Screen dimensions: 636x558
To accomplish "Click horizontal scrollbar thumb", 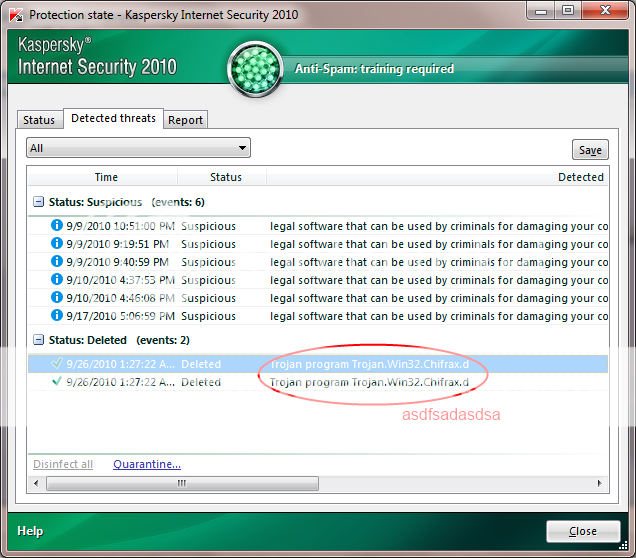I will pos(182,483).
